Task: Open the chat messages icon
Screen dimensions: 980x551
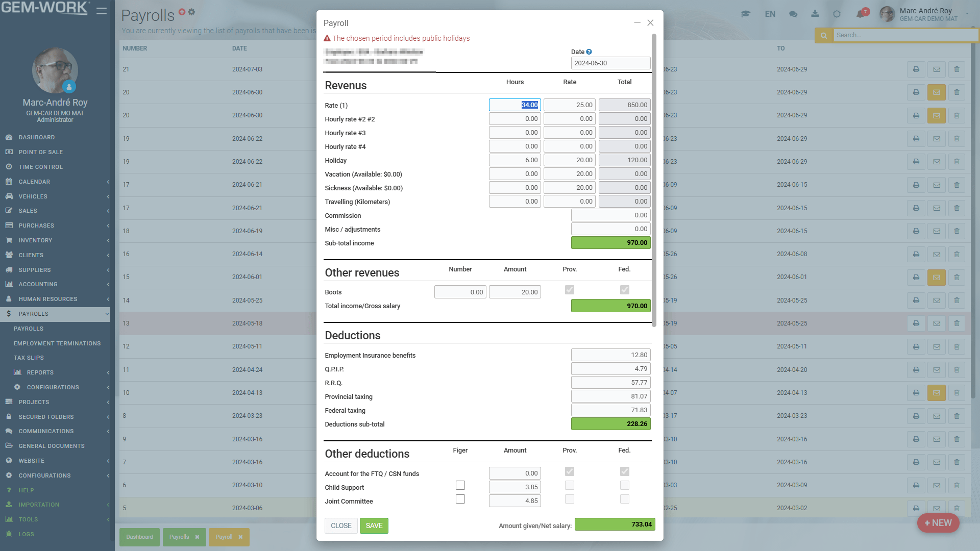Action: click(793, 14)
